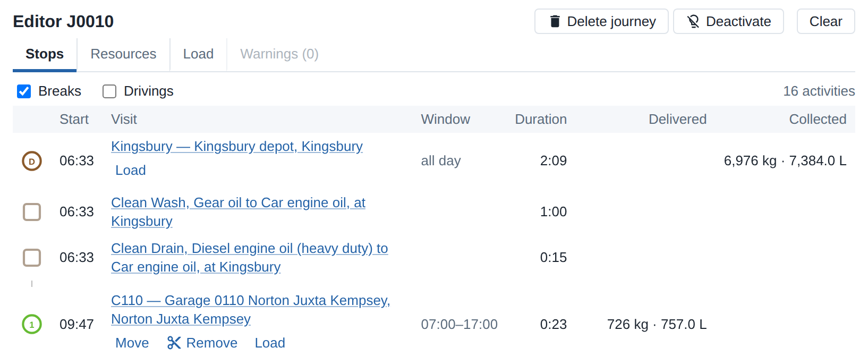This screenshot has width=868, height=356.
Task: Click the Collected column header
Action: (818, 119)
